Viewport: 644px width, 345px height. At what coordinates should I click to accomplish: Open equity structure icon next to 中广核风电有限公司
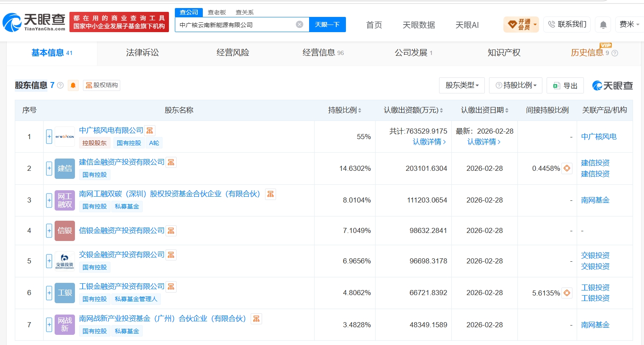click(x=150, y=131)
